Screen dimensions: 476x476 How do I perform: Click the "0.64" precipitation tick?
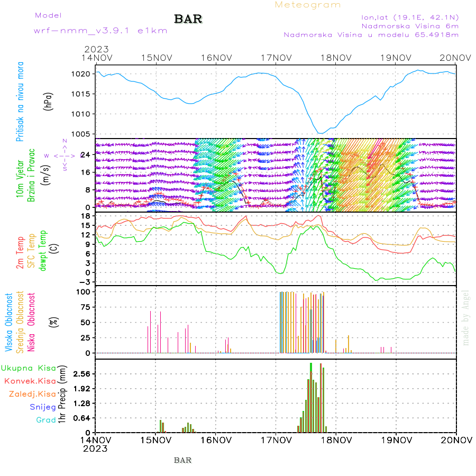(x=81, y=418)
